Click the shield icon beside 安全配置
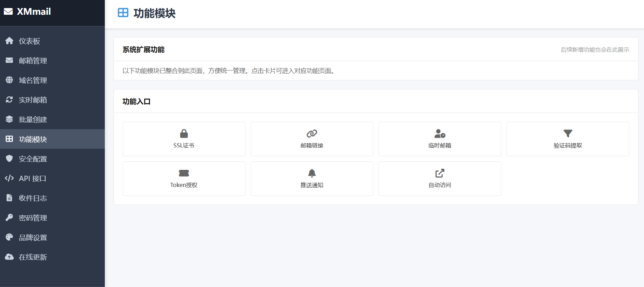 [9, 159]
